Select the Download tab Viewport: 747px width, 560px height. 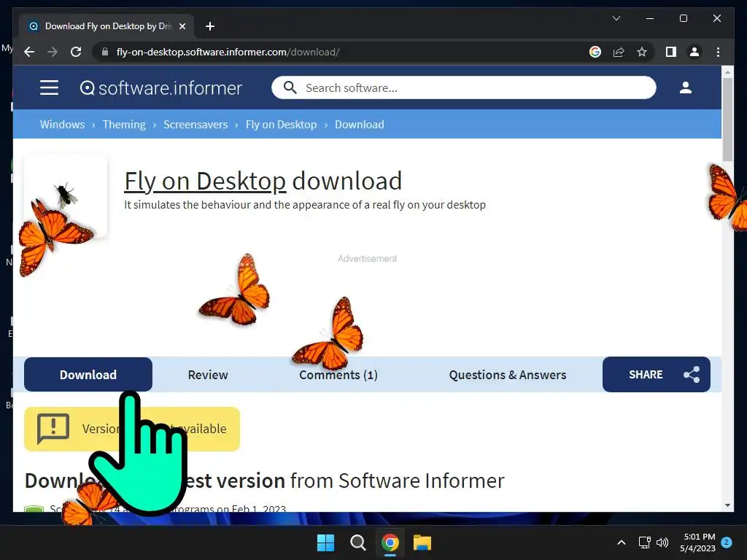88,375
